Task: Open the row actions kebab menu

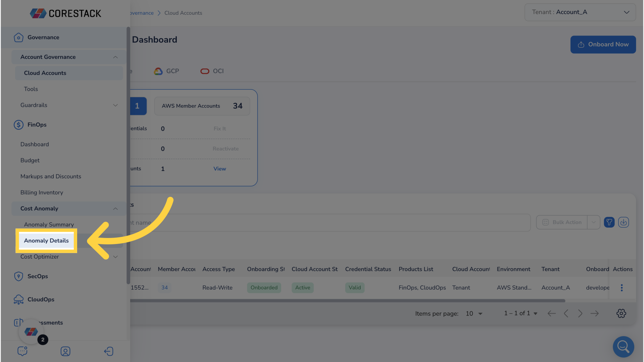Action: (622, 288)
